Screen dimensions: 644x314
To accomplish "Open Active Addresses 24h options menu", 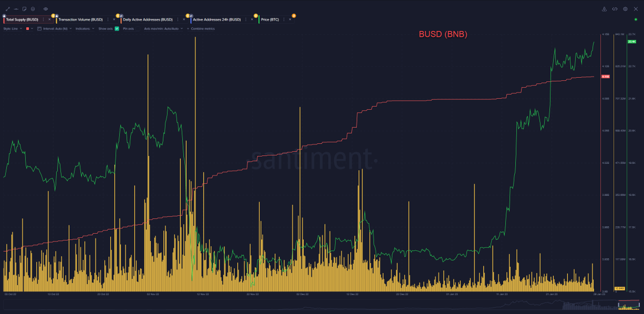I will click(246, 19).
